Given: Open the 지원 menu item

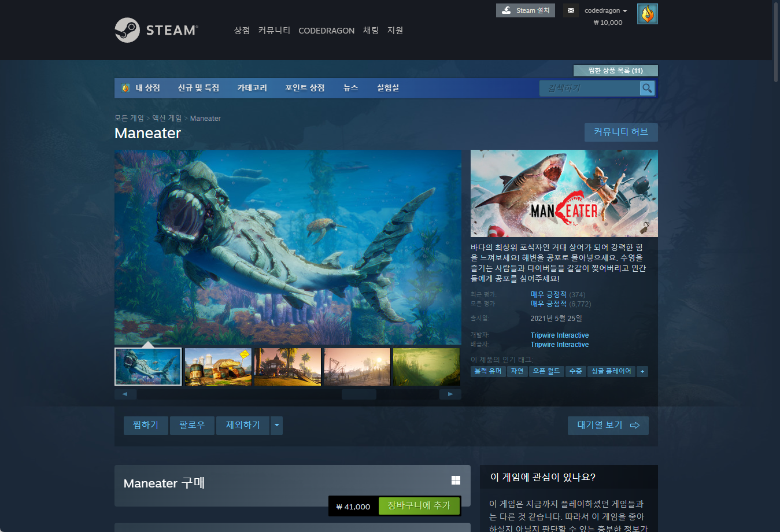Looking at the screenshot, I should [395, 30].
